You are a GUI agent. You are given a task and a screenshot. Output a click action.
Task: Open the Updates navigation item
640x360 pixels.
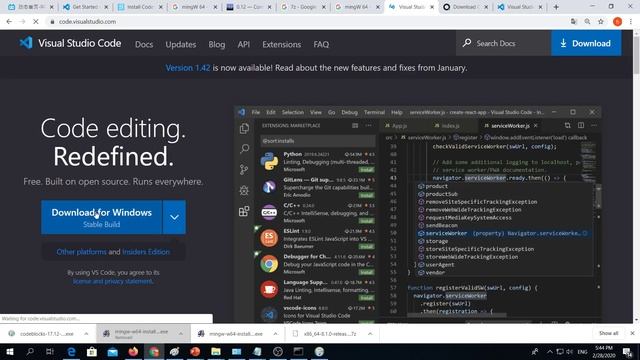[180, 44]
